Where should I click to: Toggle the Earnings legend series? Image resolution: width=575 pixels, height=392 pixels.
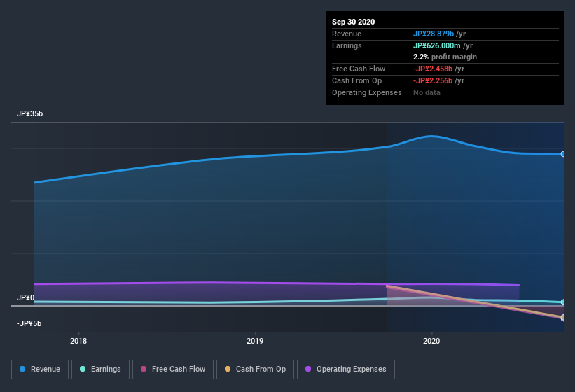coord(100,370)
